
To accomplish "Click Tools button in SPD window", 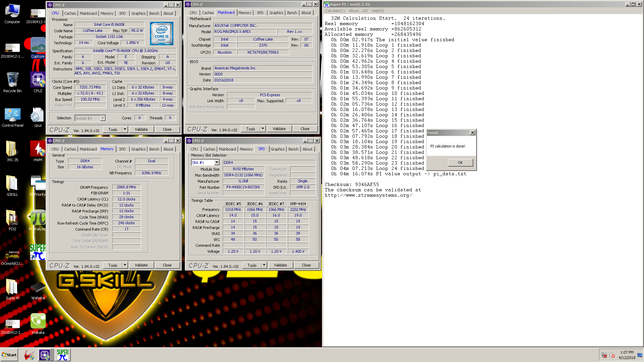I will [x=252, y=265].
